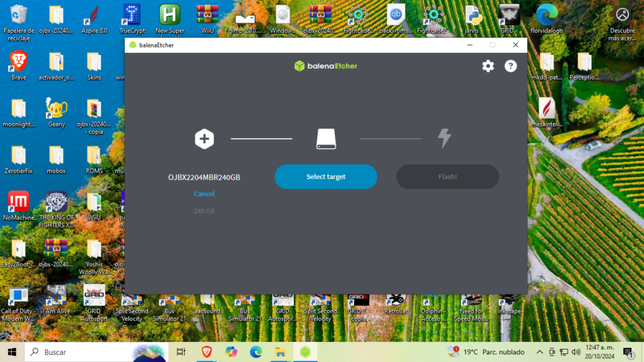This screenshot has height=362, width=644.
Task: Click the balenaEtcher logo in header
Action: tap(326, 66)
